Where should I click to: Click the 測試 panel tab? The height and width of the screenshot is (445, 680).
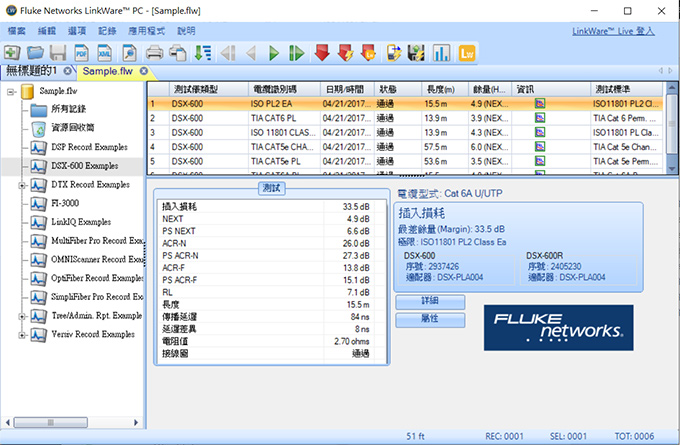[271, 188]
